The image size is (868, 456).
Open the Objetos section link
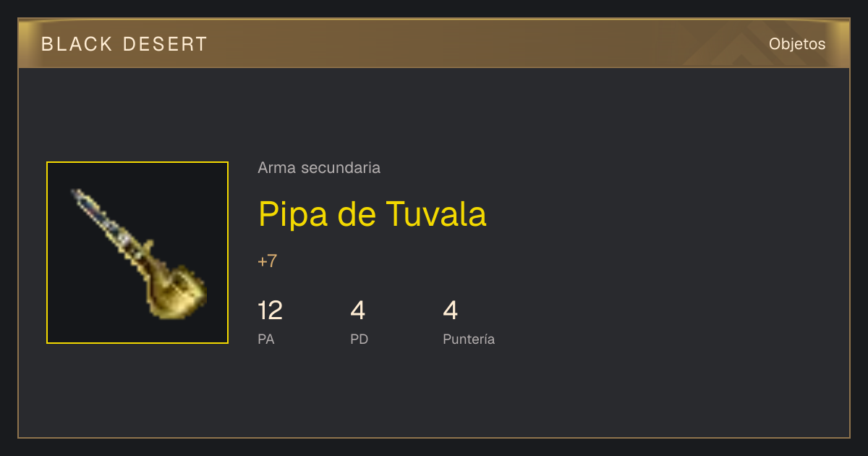point(797,44)
